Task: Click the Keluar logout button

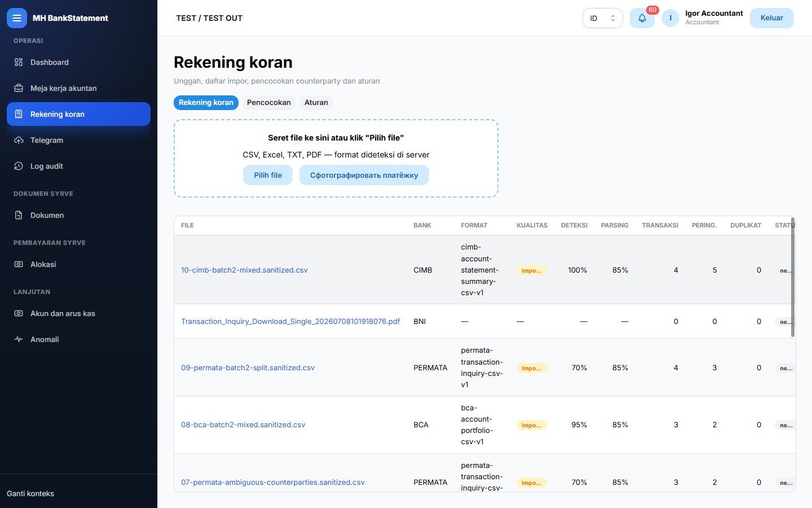Action: point(771,18)
